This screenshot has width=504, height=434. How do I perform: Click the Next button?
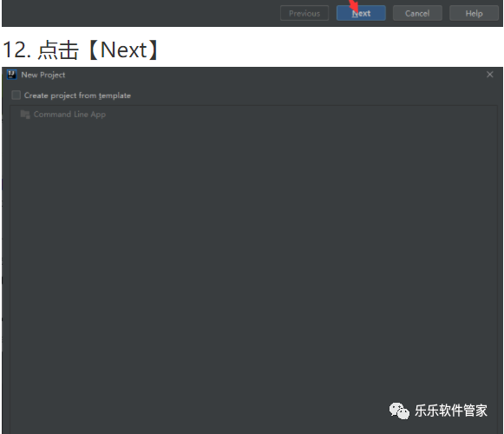click(361, 13)
